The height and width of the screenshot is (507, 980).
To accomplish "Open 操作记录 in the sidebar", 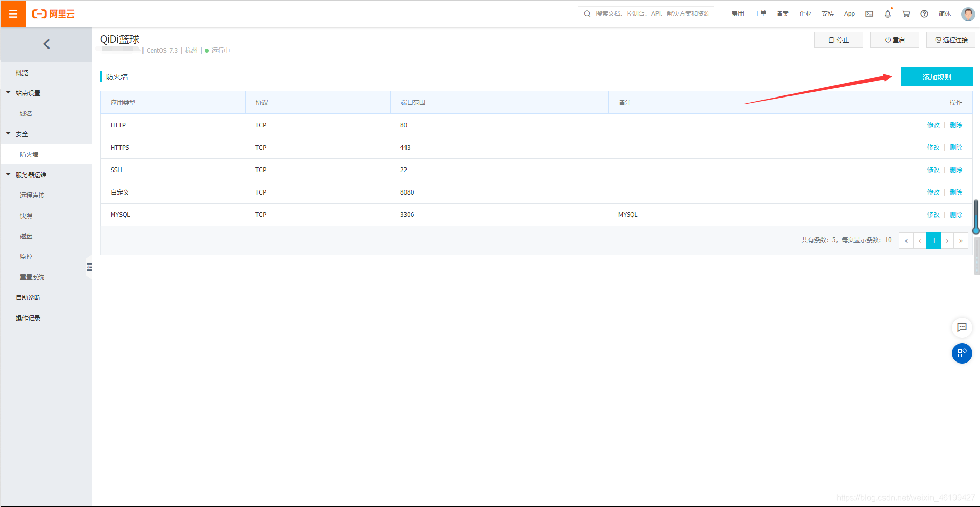I will [x=28, y=318].
